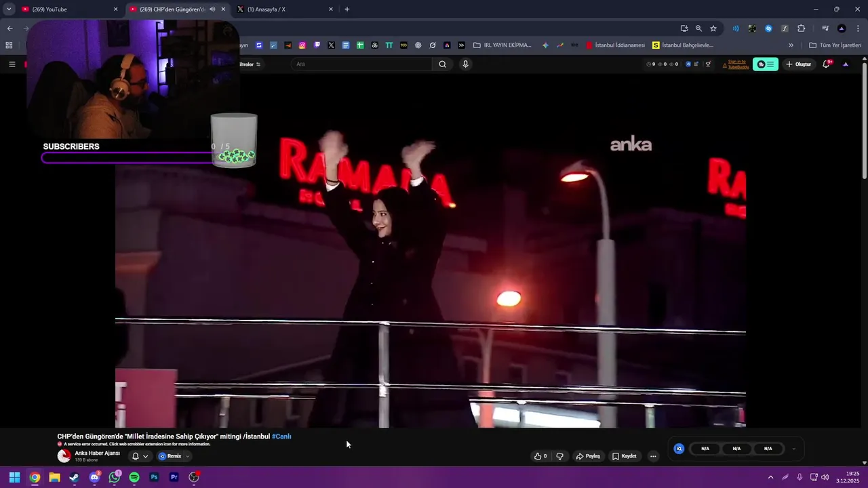Open Discord from the taskbar

94,477
